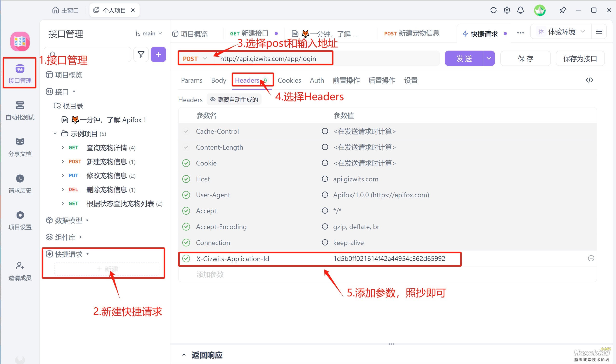Screen dimensions: 616x364
Task: Switch to the Cookies tab
Action: point(289,80)
